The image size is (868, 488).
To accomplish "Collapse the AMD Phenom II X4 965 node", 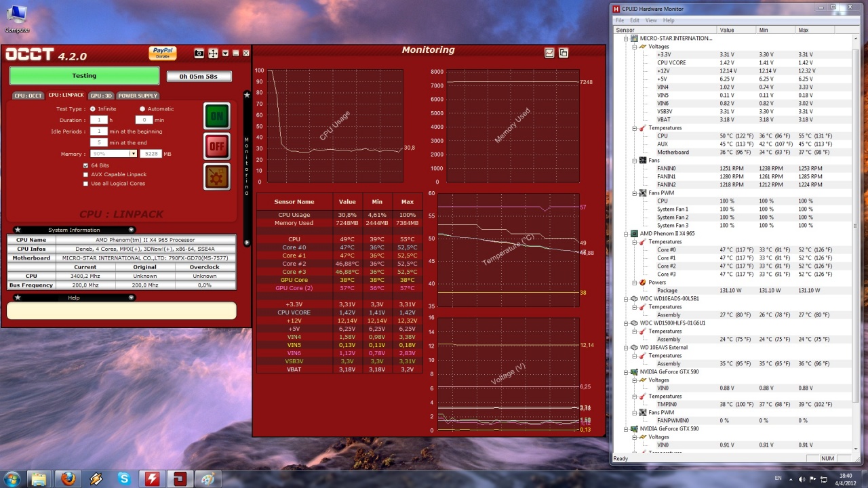I will click(626, 234).
